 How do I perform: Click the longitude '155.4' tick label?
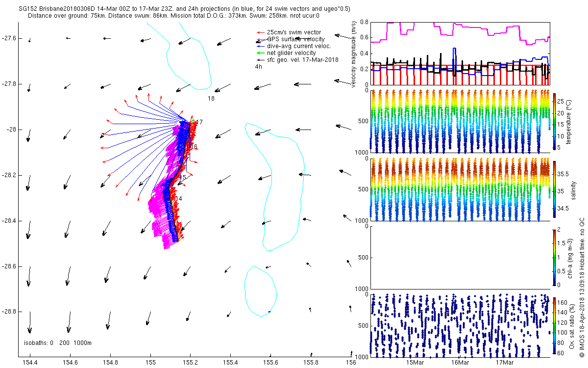(230, 362)
